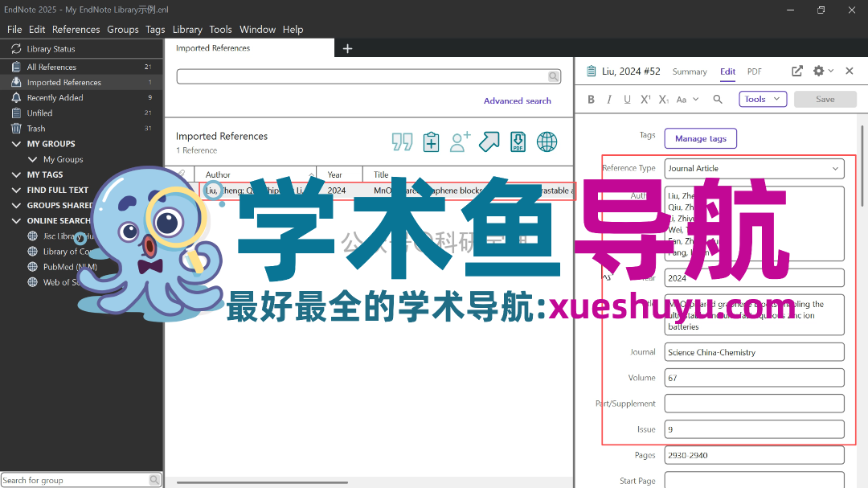868x488 pixels.
Task: Open the Trash group
Action: (82, 129)
